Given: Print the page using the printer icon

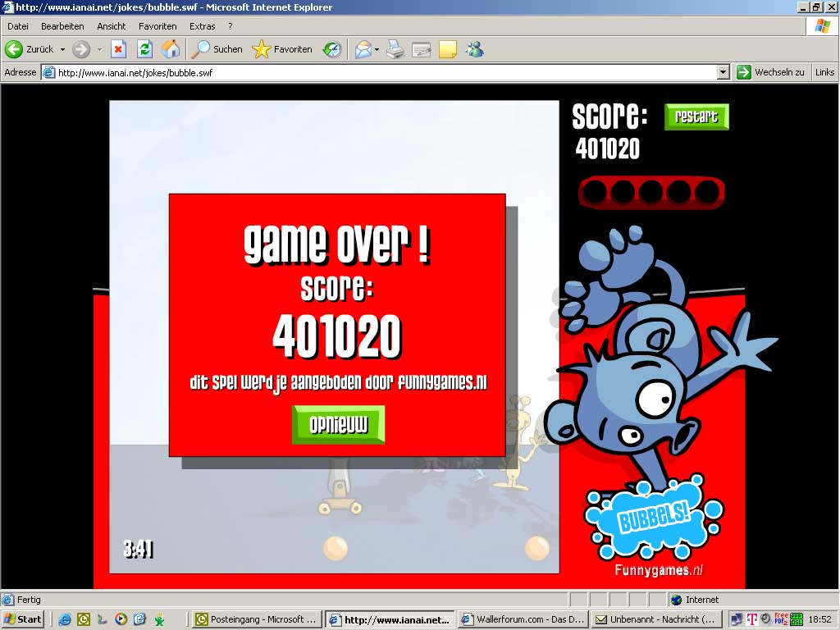Looking at the screenshot, I should pyautogui.click(x=395, y=49).
